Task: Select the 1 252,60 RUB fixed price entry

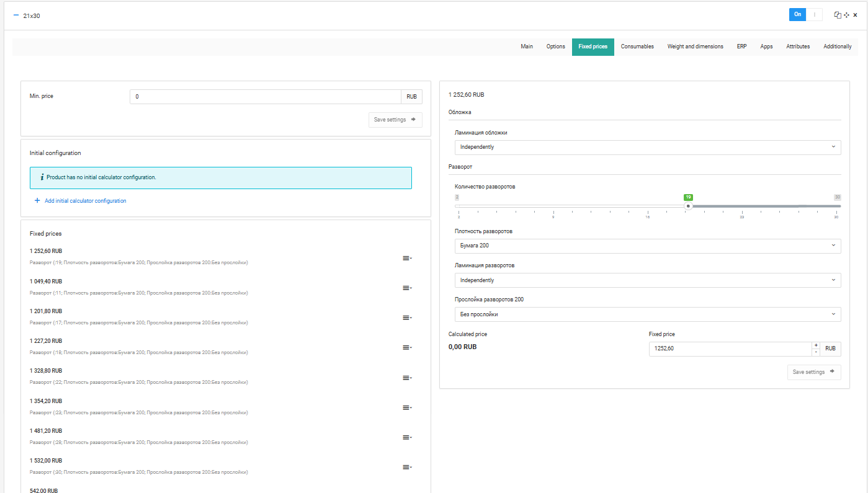Action: [46, 251]
